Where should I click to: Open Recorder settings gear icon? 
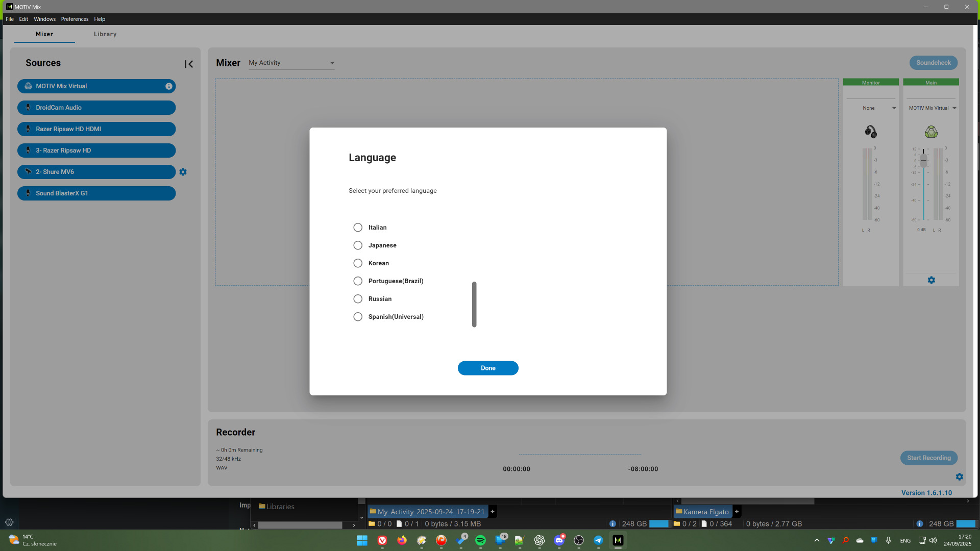pos(959,477)
